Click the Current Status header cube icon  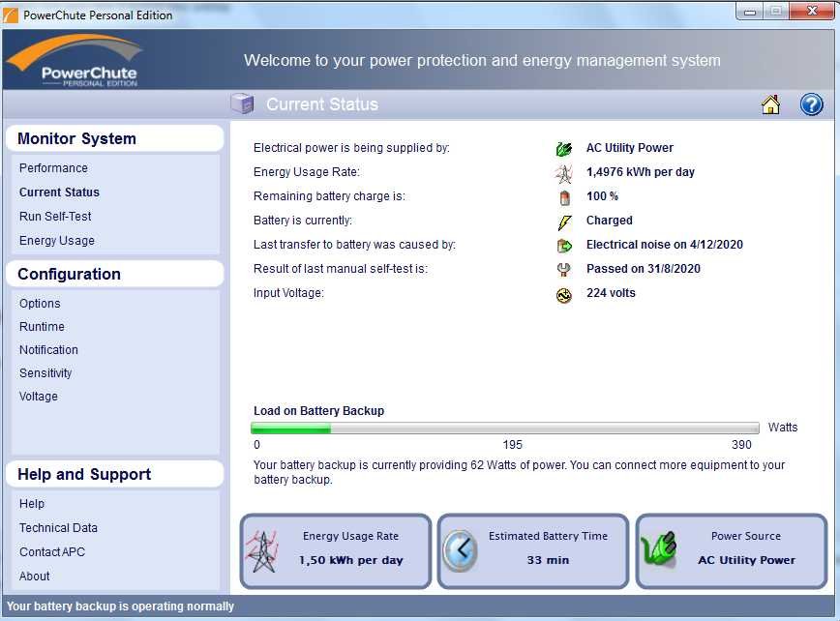pos(243,103)
